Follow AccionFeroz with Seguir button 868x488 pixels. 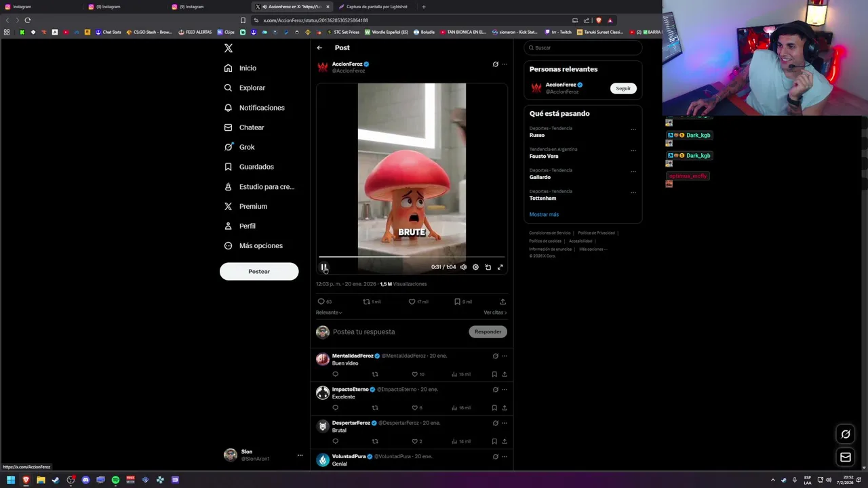pyautogui.click(x=623, y=88)
